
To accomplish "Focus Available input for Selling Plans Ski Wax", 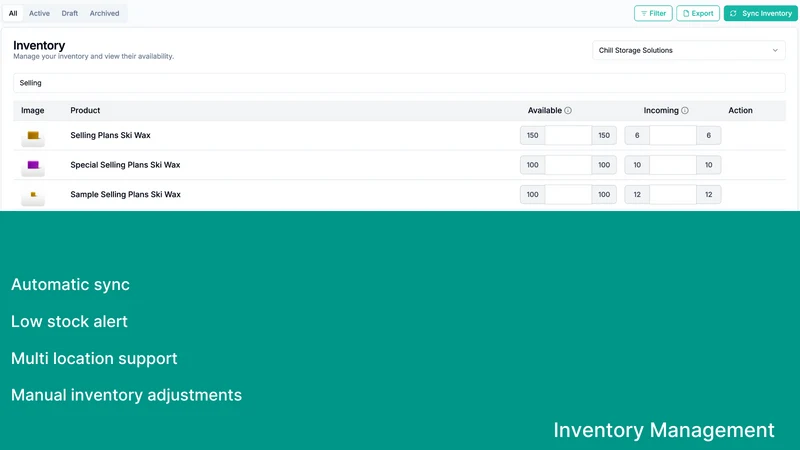I will (568, 135).
